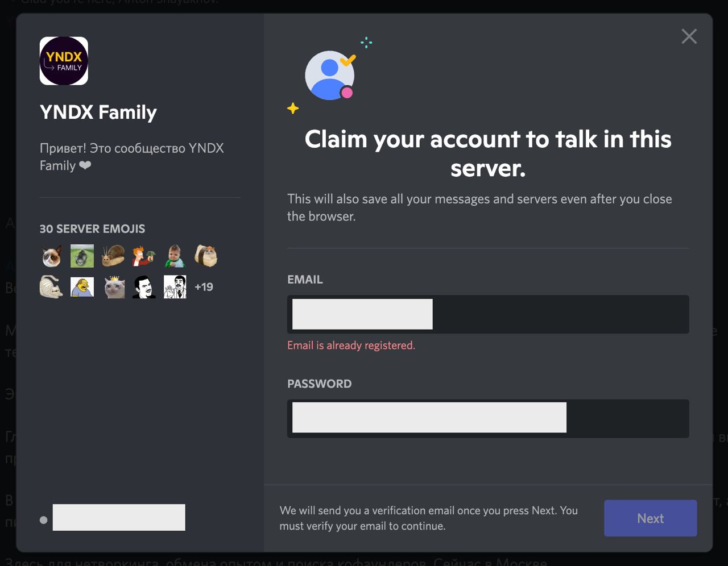Click the user avatar claim-account illustration
The height and width of the screenshot is (566, 728).
tap(330, 75)
